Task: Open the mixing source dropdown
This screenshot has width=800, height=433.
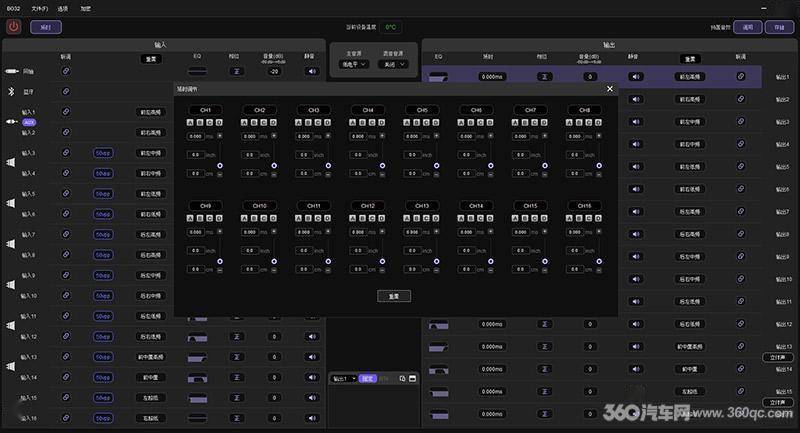Action: (393, 64)
